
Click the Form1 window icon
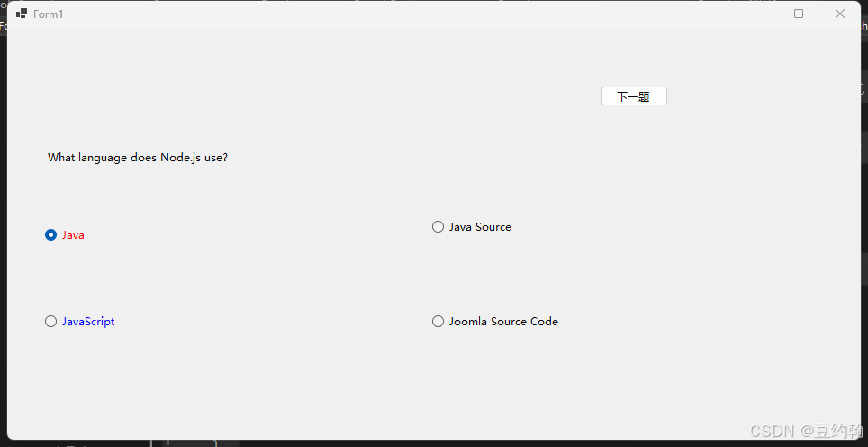pyautogui.click(x=22, y=14)
